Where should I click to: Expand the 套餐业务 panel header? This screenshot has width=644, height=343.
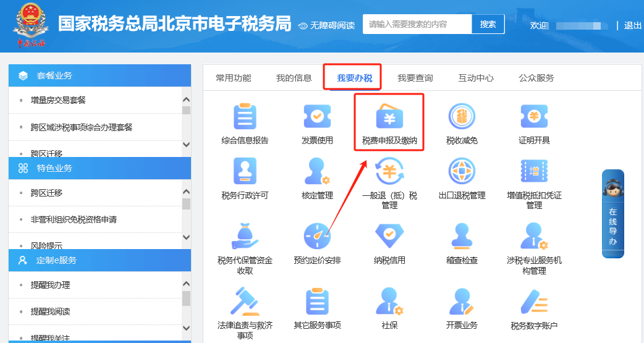pos(100,75)
